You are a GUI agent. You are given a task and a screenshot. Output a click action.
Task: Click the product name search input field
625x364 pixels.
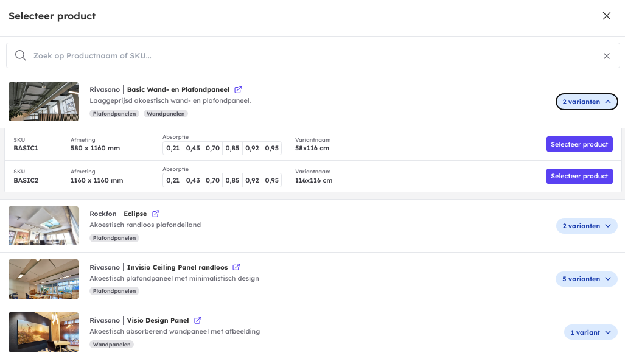pyautogui.click(x=304, y=55)
